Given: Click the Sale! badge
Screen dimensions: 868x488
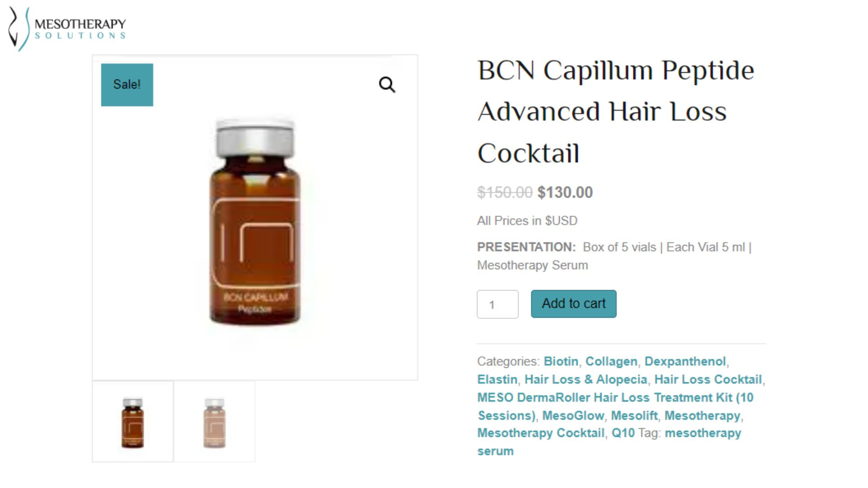Looking at the screenshot, I should pos(127,85).
